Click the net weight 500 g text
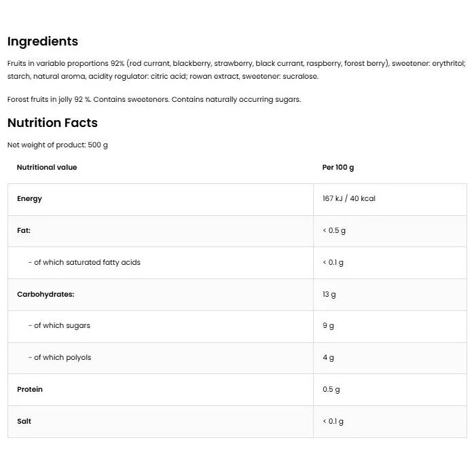This screenshot has height=476, width=476. [x=57, y=145]
